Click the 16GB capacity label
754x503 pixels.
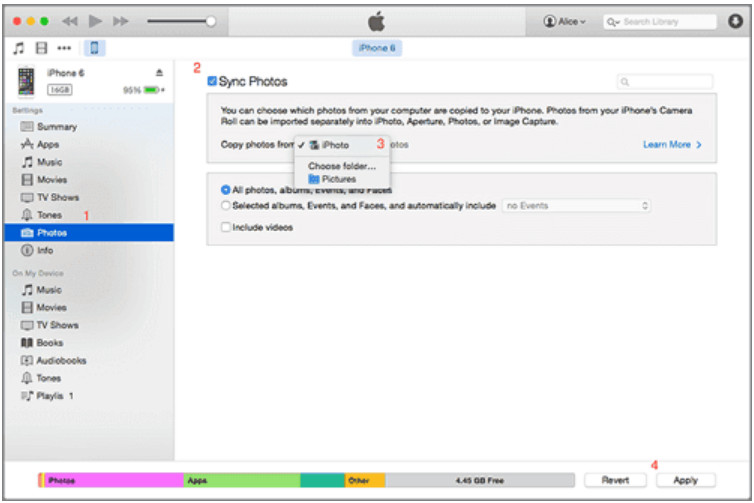click(60, 90)
